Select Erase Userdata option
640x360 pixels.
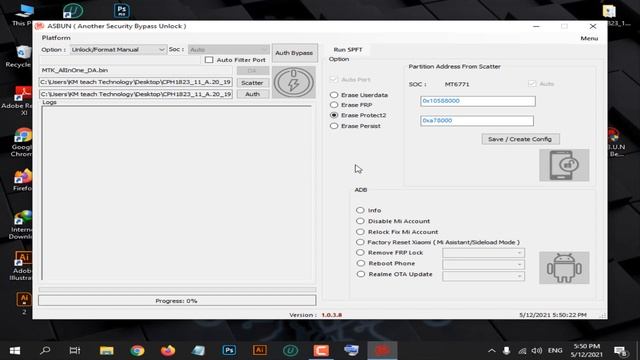[x=334, y=95]
